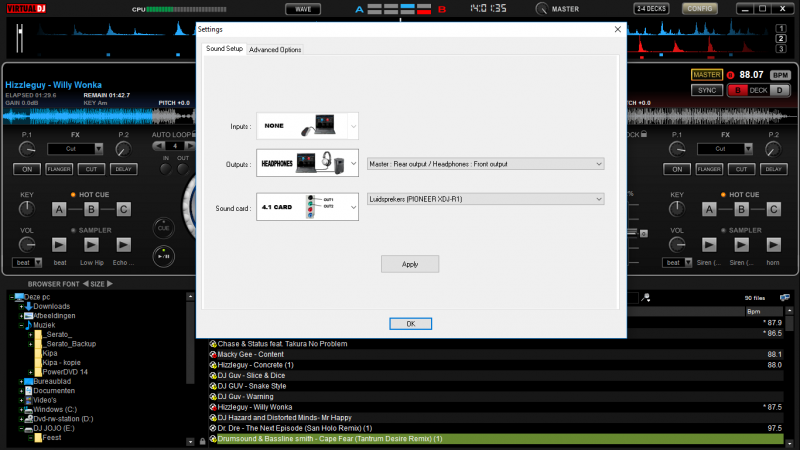Expand the Luidsprekers PIONEER XDJ-R1 dropdown

485,199
